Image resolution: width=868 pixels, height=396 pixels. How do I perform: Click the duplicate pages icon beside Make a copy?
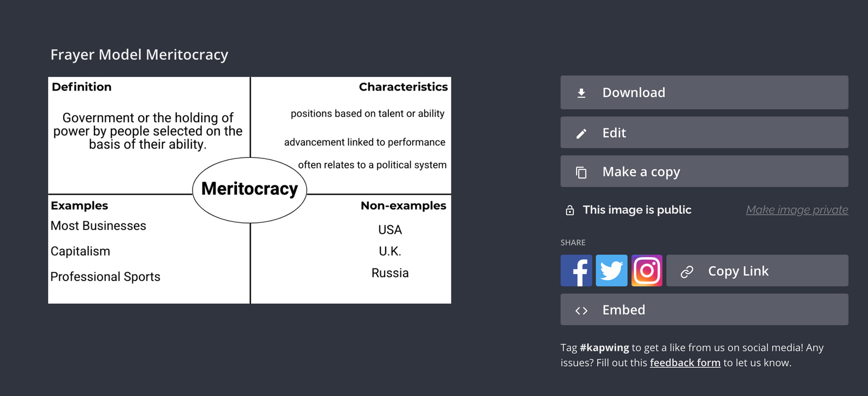[581, 171]
